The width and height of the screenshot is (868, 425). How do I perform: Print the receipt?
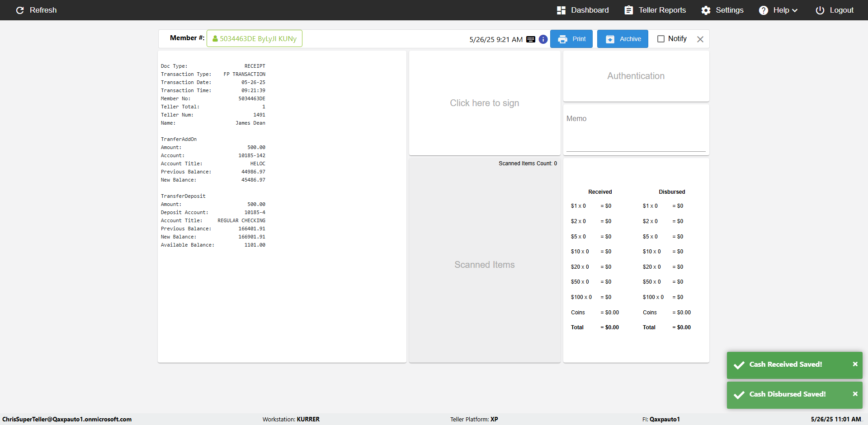tap(571, 39)
